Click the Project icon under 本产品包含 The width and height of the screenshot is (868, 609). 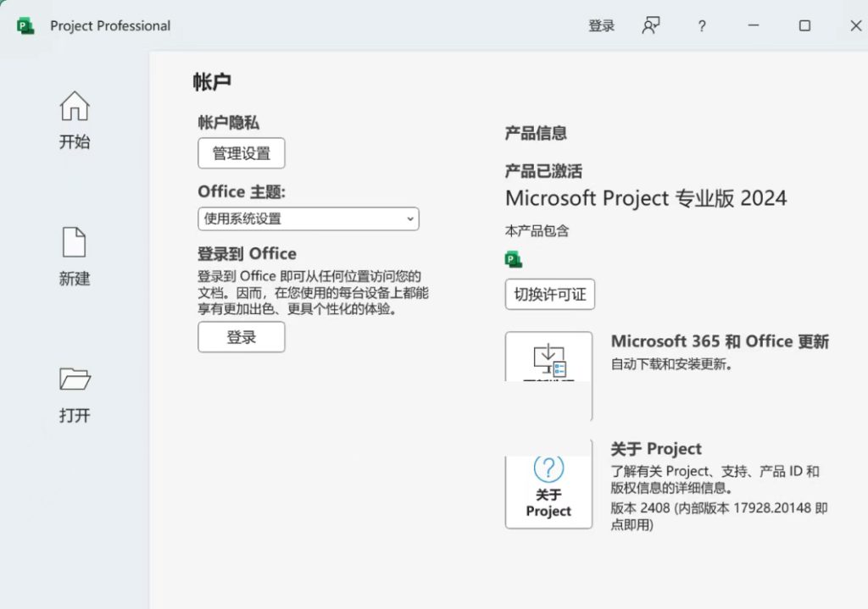pos(514,259)
